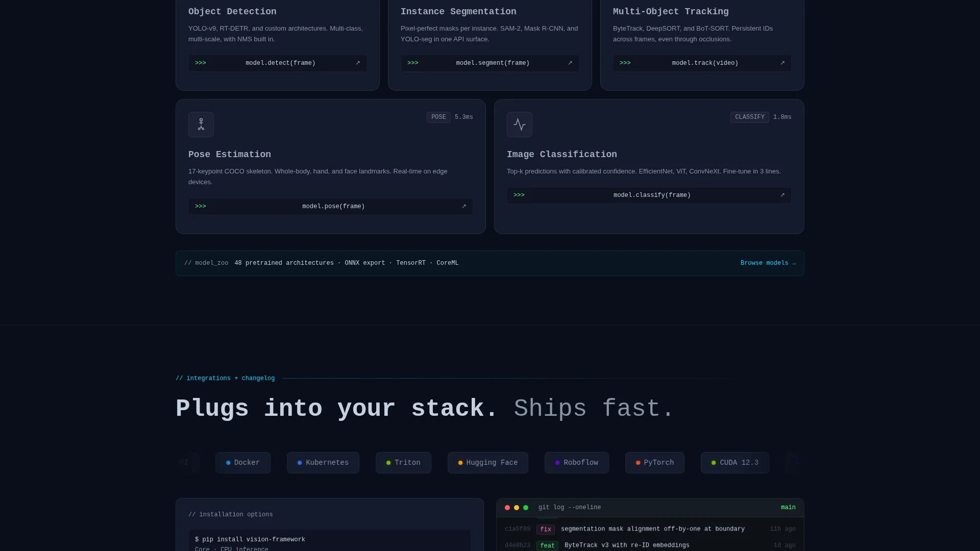The width and height of the screenshot is (980, 551).
Task: Click the CLASSIFY badge label
Action: [750, 117]
